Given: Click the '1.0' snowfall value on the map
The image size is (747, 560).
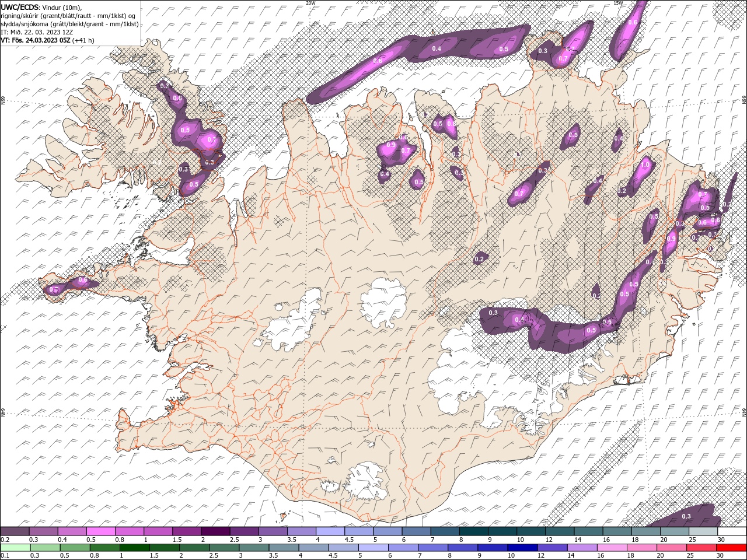Looking at the screenshot, I should 645,165.
